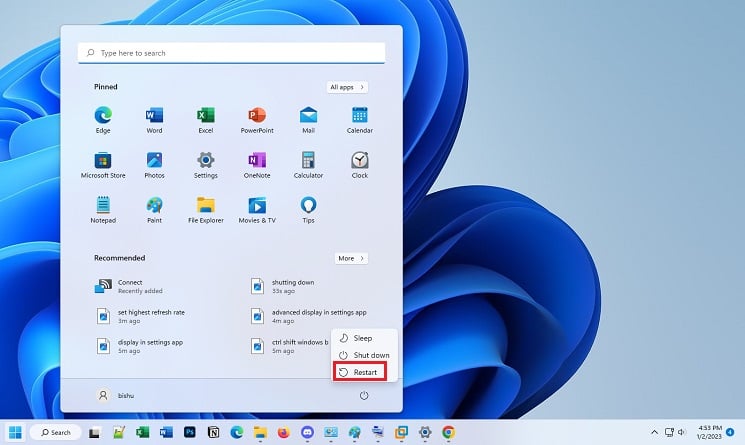
Task: Launch Chrome from the taskbar
Action: coord(448,432)
